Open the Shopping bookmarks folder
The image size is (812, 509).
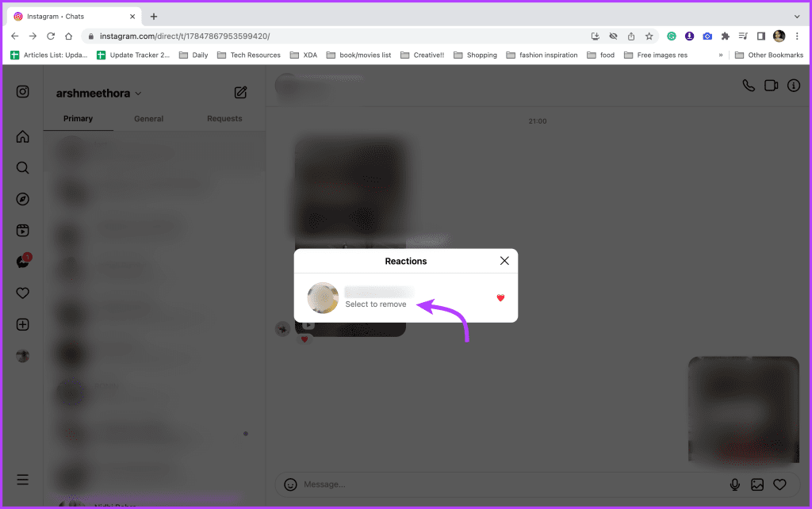point(476,55)
